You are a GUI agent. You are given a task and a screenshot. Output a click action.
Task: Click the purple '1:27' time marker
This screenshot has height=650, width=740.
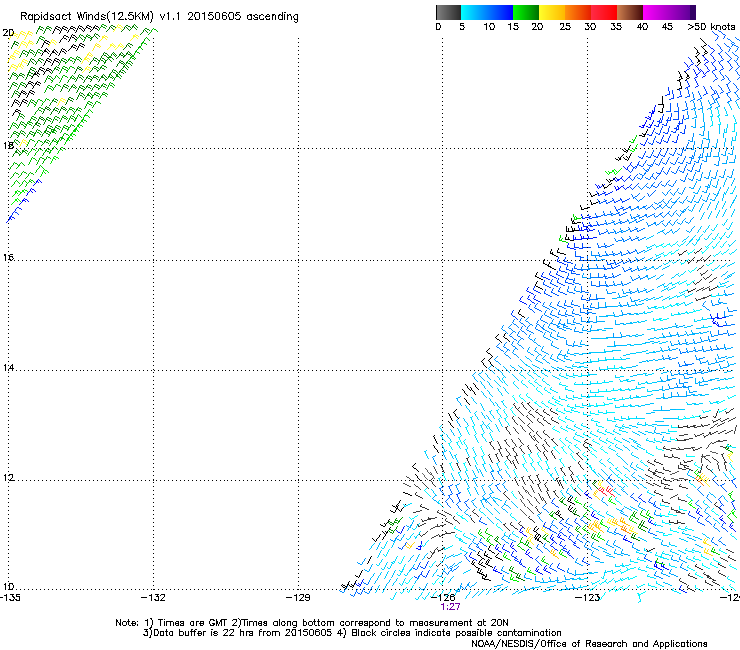pyautogui.click(x=450, y=607)
